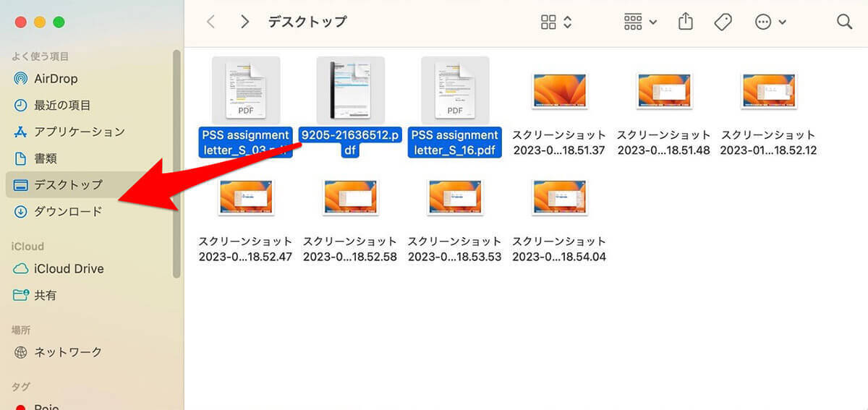The image size is (868, 410).
Task: Click the Tags icon in toolbar
Action: click(x=723, y=22)
